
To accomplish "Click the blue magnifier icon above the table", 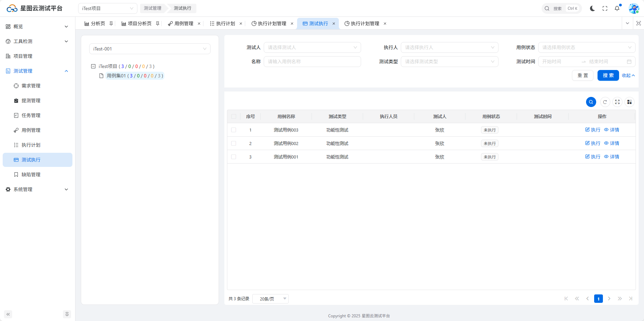I will point(591,102).
